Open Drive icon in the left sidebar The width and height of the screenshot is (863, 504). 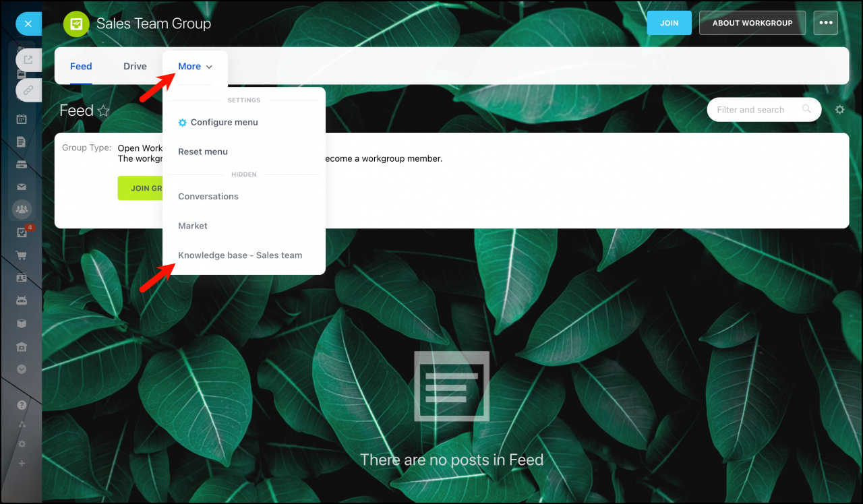pyautogui.click(x=22, y=164)
